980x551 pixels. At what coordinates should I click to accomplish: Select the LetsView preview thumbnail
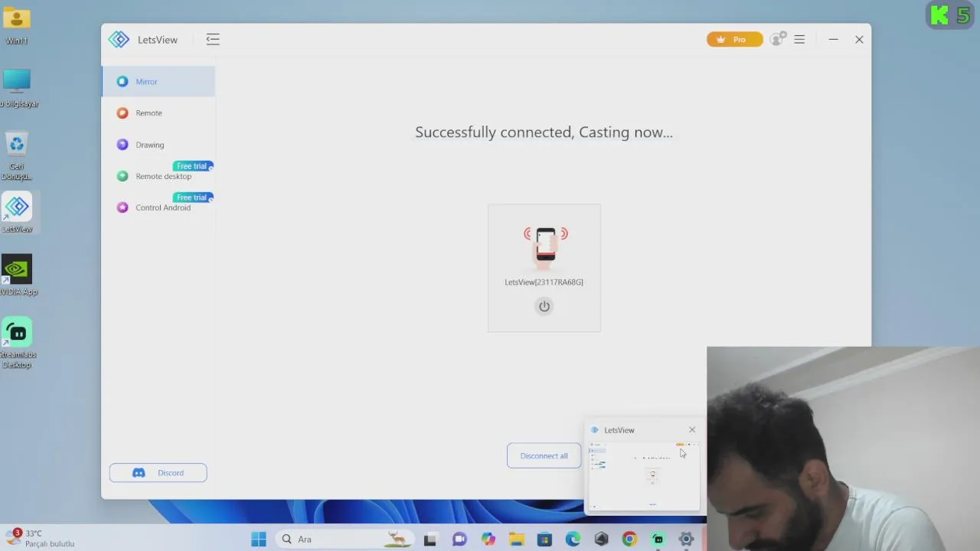click(x=643, y=475)
